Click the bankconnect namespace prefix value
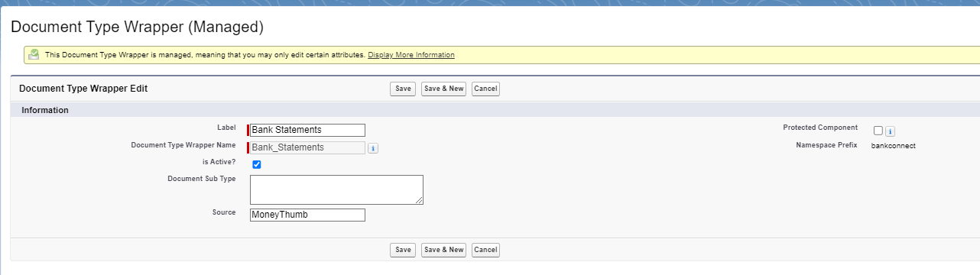The height and width of the screenshot is (275, 980). tap(894, 146)
